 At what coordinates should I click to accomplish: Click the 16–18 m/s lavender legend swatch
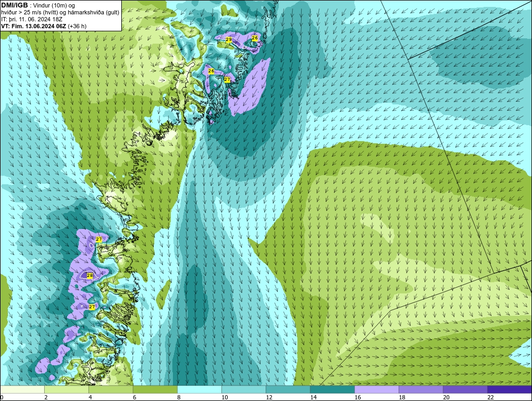377,389
